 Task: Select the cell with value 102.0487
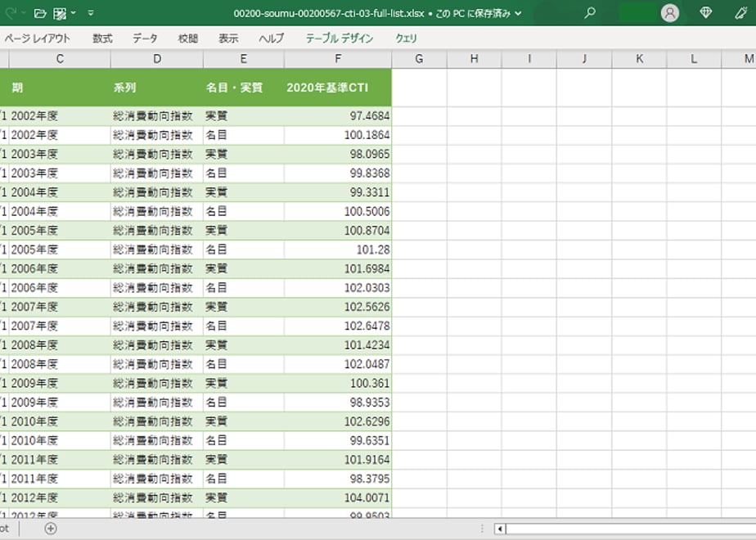(x=338, y=364)
